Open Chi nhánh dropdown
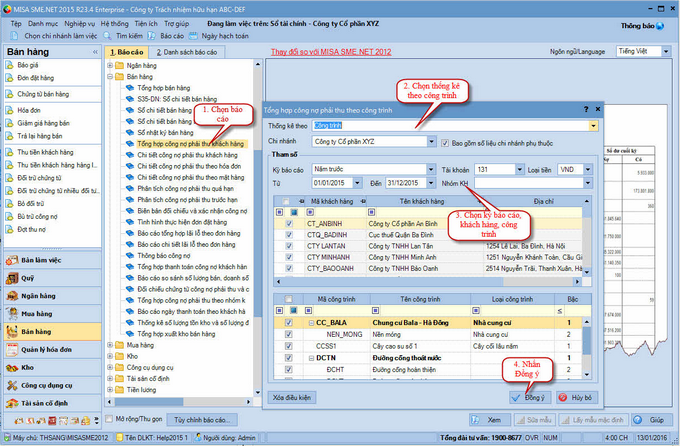Image resolution: width=680 pixels, height=446 pixels. [x=432, y=141]
